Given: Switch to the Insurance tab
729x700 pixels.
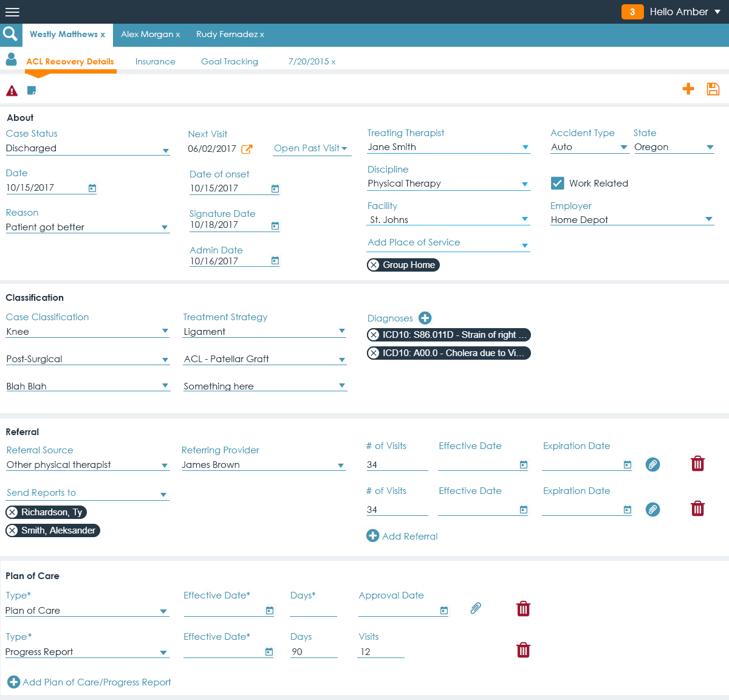Looking at the screenshot, I should click(155, 61).
